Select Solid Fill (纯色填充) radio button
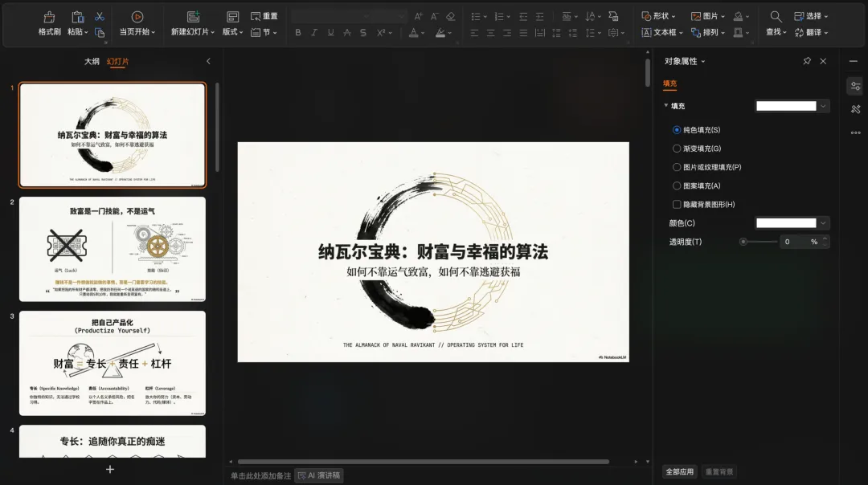Viewport: 868px width, 485px height. pos(677,130)
